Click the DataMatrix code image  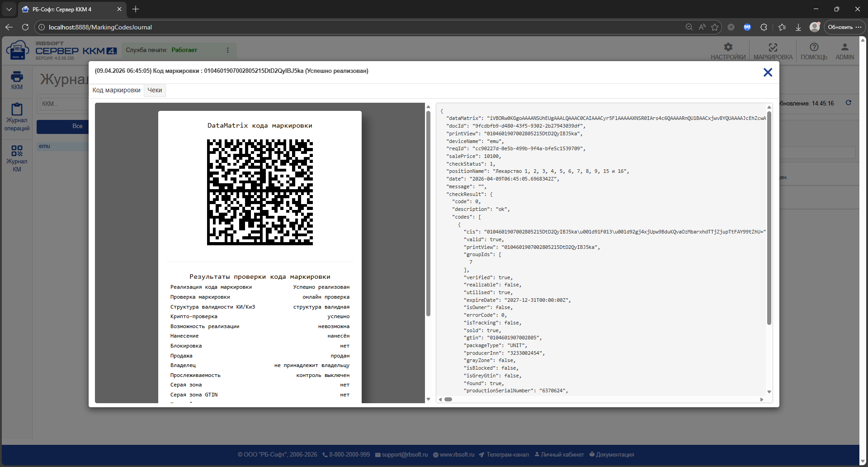click(x=260, y=192)
